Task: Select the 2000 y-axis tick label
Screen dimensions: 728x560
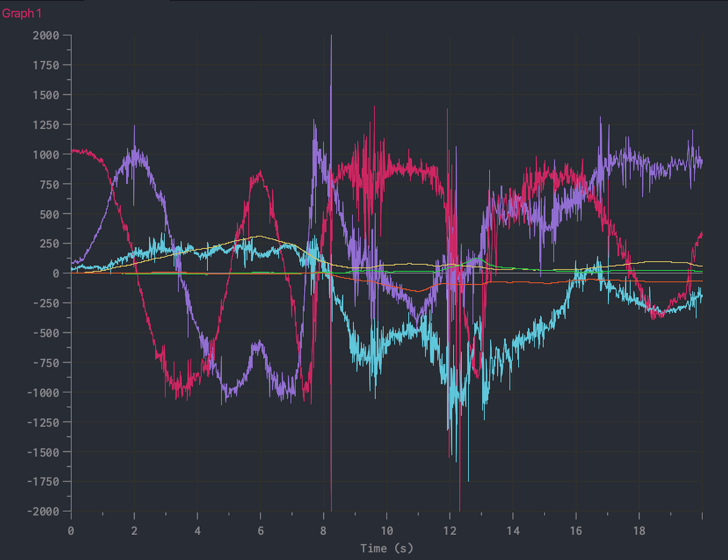Action: 46,35
